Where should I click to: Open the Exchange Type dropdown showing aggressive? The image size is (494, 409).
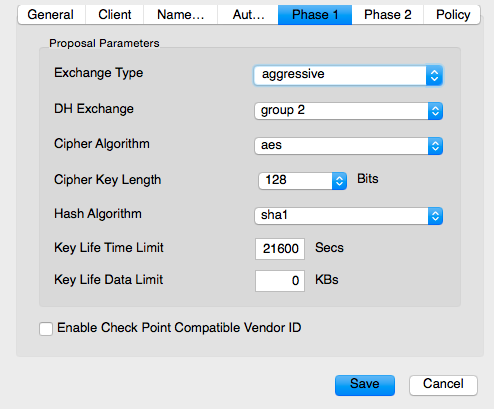(348, 75)
